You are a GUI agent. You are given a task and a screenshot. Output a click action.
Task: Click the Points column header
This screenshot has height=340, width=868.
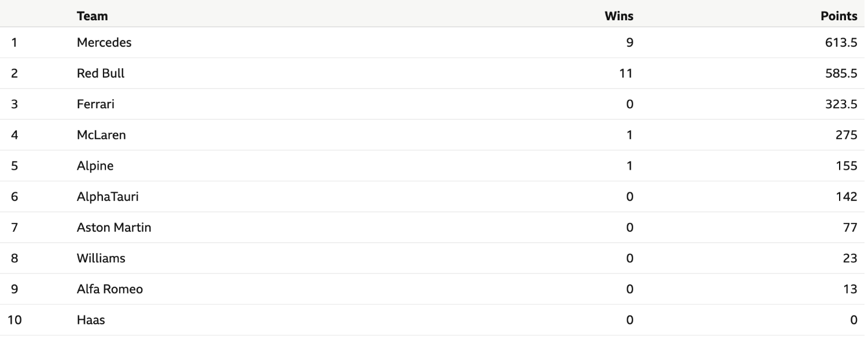coord(839,16)
